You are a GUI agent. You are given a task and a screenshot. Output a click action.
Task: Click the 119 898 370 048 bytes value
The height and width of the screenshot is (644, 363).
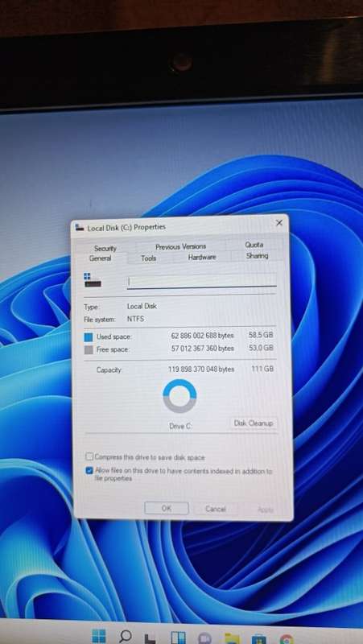pyautogui.click(x=201, y=369)
